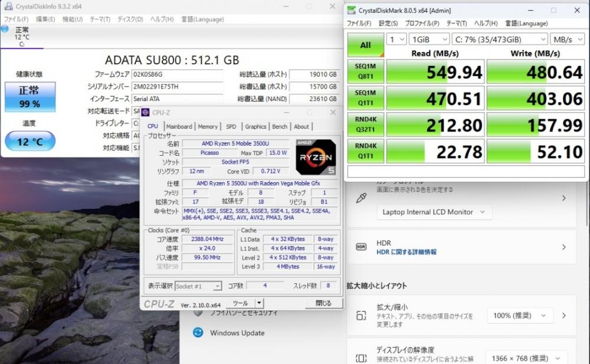Click the Windows Update sync icon
Screen dimensions: 590x364
[x=198, y=332]
